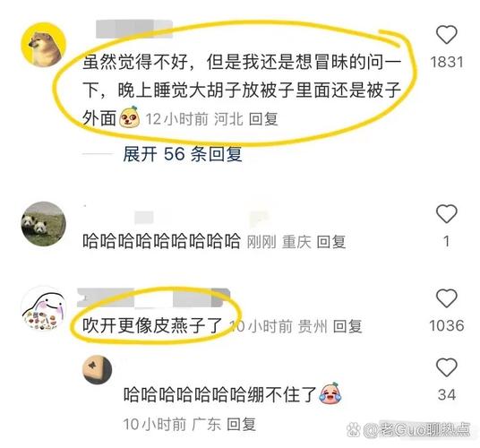The image size is (480, 448).
Task: Open the panda avatar profile
Action: click(x=44, y=224)
